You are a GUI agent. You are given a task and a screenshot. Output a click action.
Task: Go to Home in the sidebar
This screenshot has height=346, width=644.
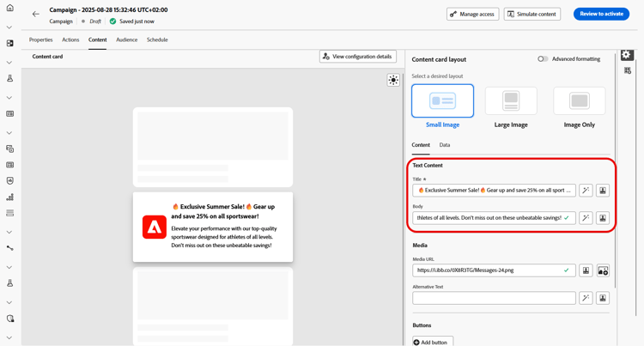click(x=9, y=8)
